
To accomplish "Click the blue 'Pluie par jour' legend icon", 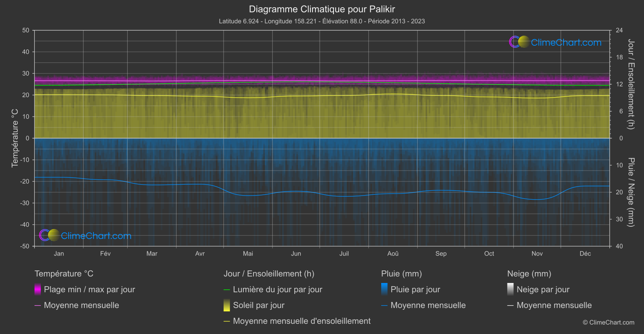I will pyautogui.click(x=384, y=289).
